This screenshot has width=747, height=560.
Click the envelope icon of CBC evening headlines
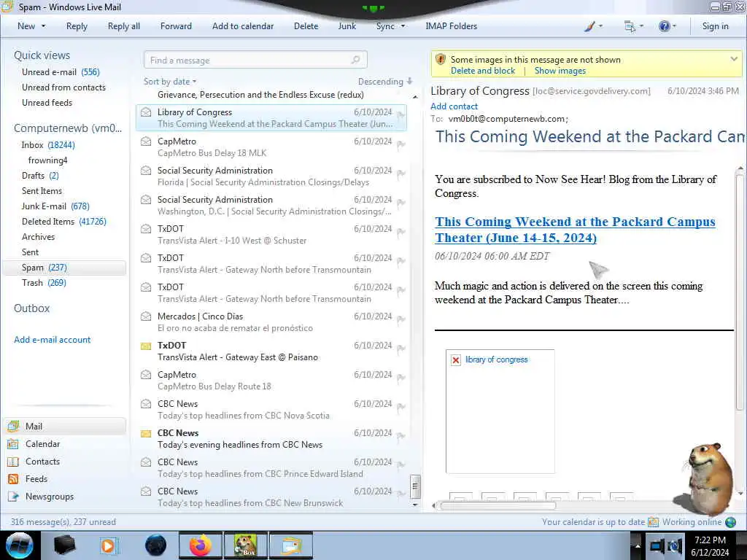tap(146, 433)
